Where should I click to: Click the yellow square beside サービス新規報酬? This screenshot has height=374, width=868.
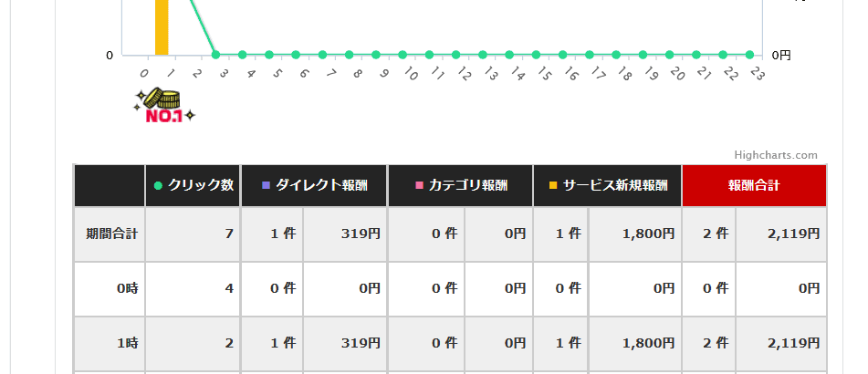pyautogui.click(x=553, y=185)
